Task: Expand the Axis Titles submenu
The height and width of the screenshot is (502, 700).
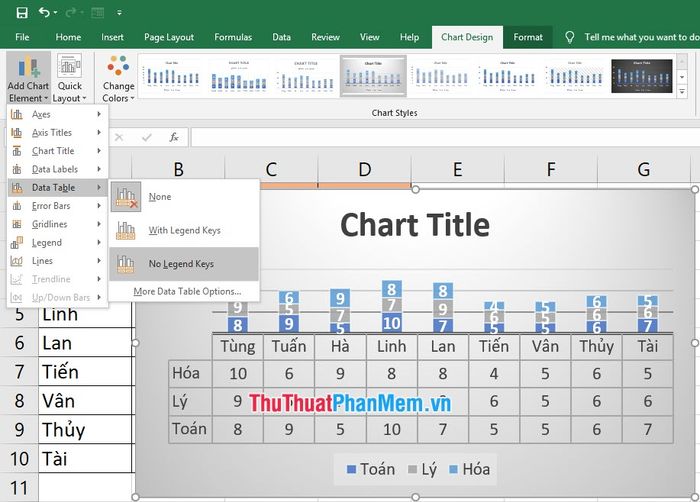Action: coord(57,133)
